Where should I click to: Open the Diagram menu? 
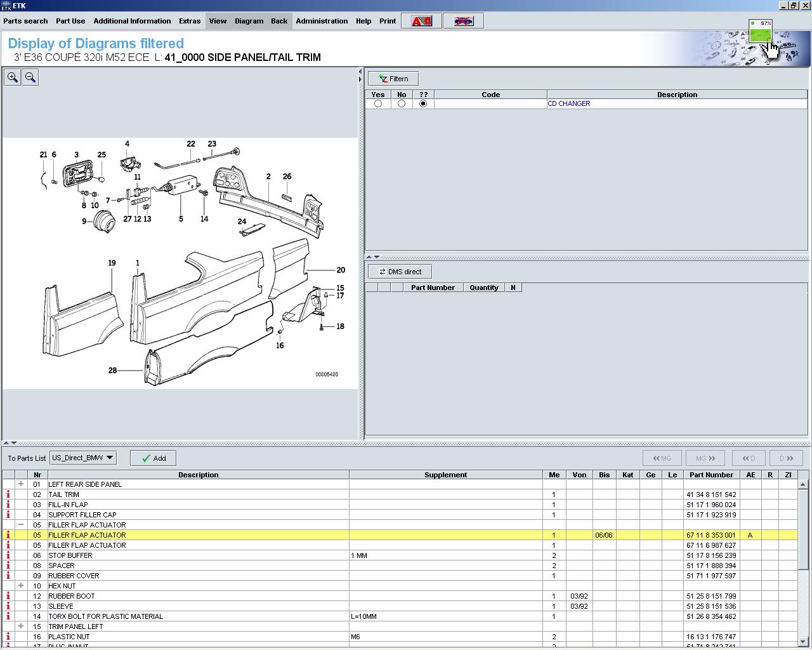point(249,21)
